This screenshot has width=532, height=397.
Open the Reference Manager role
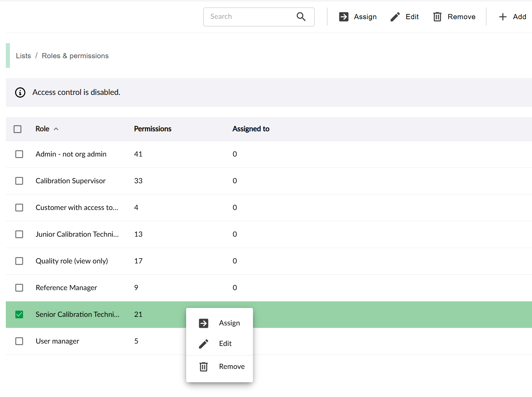coord(66,288)
